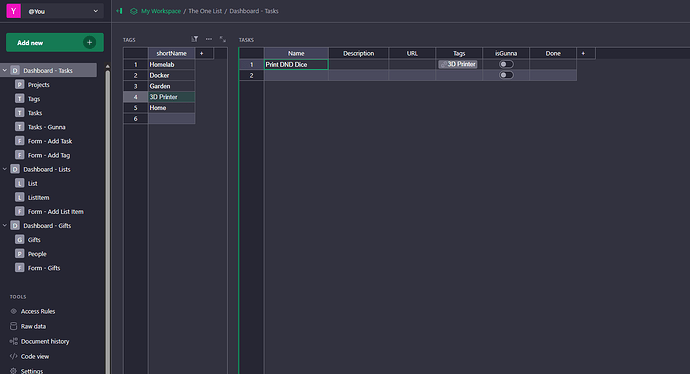Click Dashboard - Tasks breadcrumb text
This screenshot has height=374, width=690.
(x=254, y=11)
